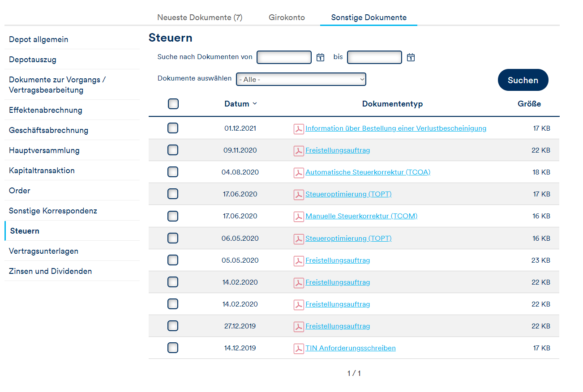Select checkbox for 04.08.2020 document row

point(173,172)
